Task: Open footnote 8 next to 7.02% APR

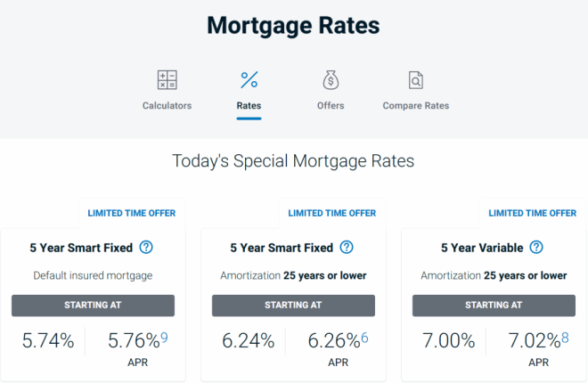Action: coord(565,335)
